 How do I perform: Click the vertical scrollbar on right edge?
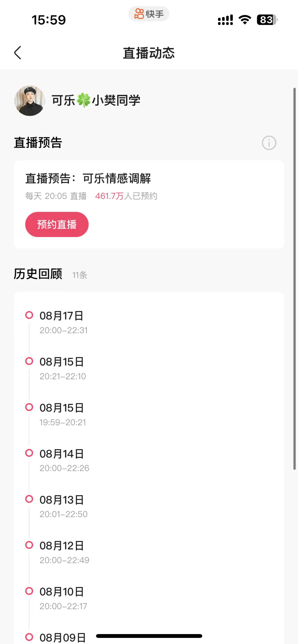(x=294, y=279)
